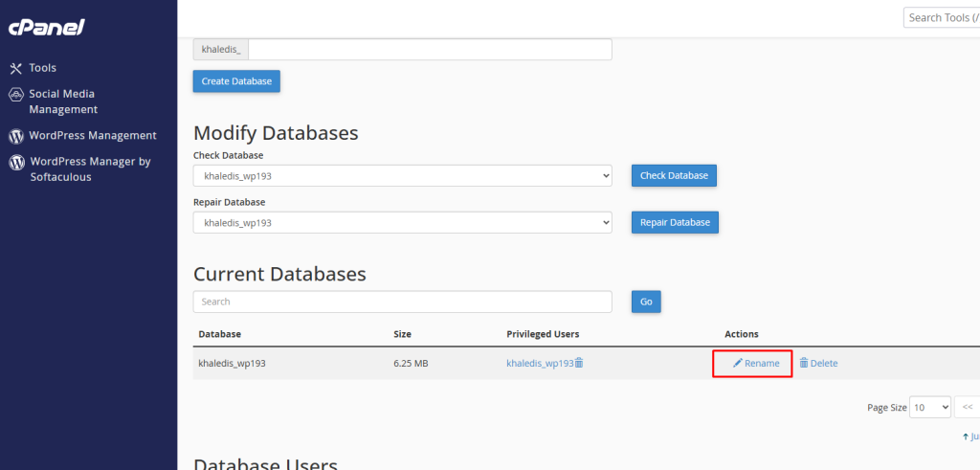Click the pencil icon for Rename

(737, 364)
